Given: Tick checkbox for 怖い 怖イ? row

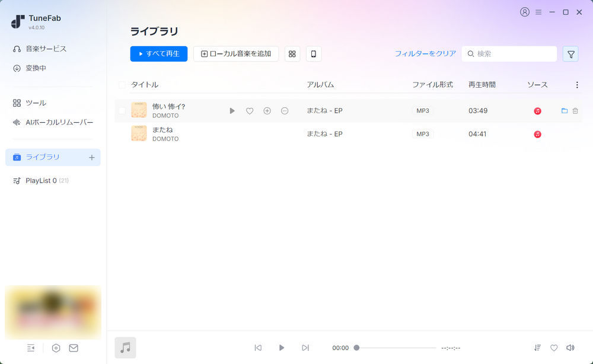Looking at the screenshot, I should pyautogui.click(x=122, y=111).
